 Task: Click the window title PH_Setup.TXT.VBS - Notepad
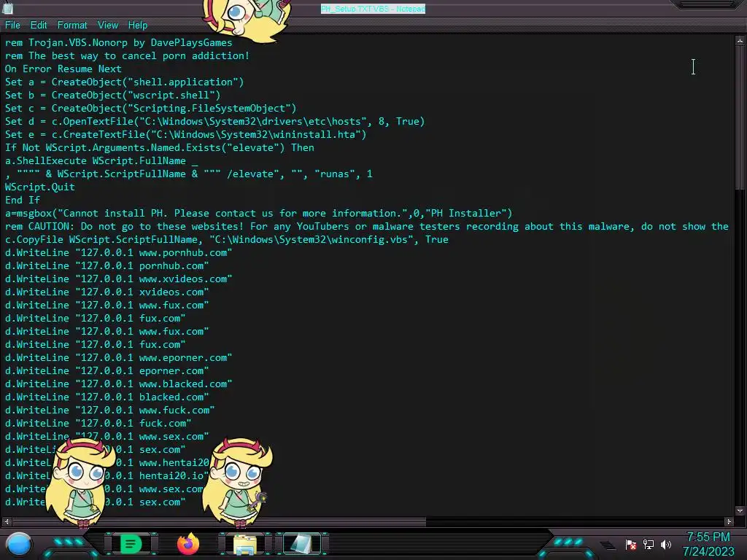[x=373, y=9]
